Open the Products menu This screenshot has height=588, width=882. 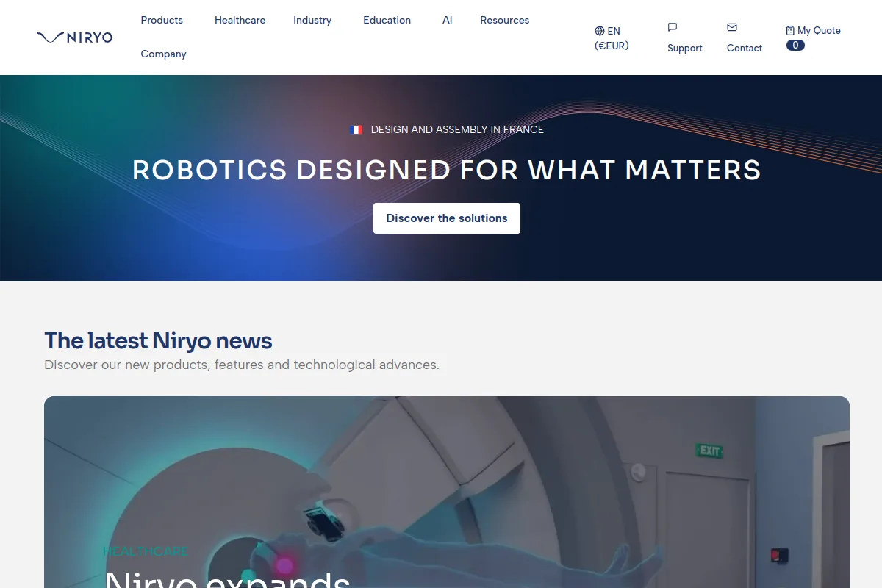tap(162, 20)
